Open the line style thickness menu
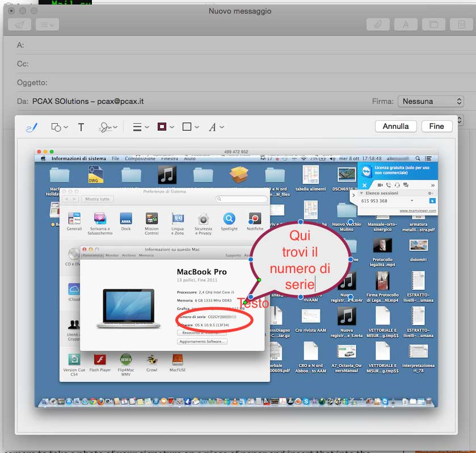Viewport: 476px width, 453px height. (x=141, y=127)
